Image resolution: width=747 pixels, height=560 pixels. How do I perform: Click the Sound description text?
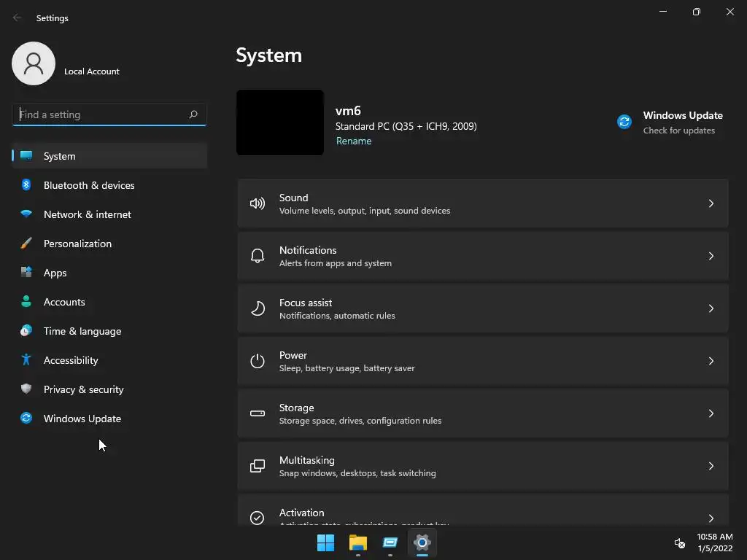pyautogui.click(x=365, y=211)
